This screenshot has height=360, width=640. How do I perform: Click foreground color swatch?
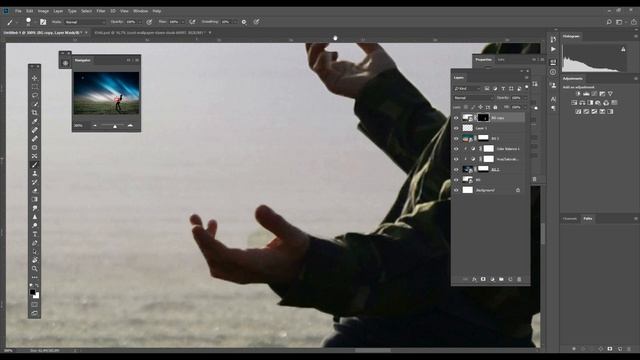coord(33,292)
